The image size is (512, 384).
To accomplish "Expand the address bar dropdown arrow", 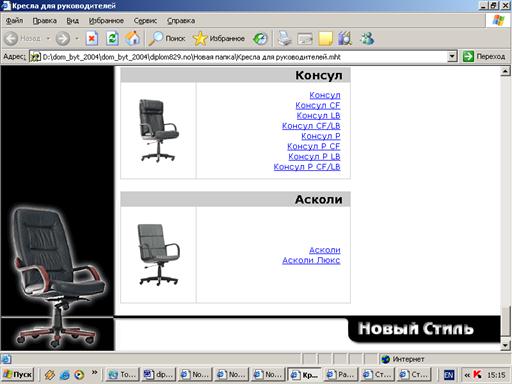I will point(452,56).
